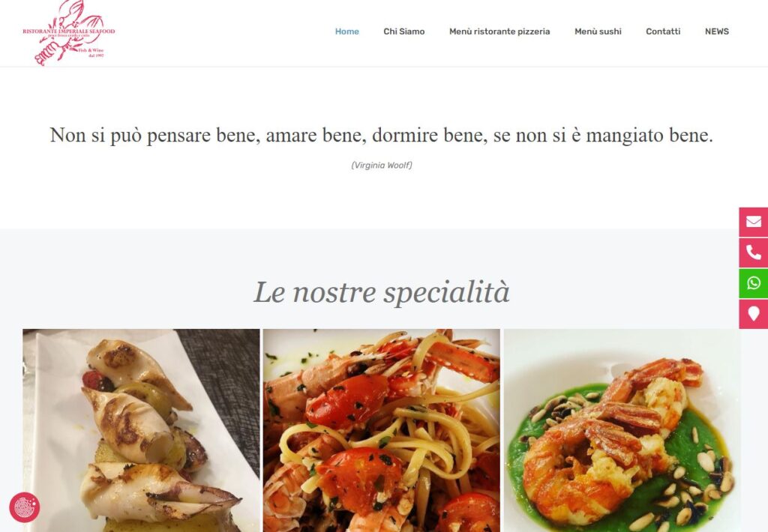Click the Non si può pensare bene quote
768x532 pixels.
[382, 135]
